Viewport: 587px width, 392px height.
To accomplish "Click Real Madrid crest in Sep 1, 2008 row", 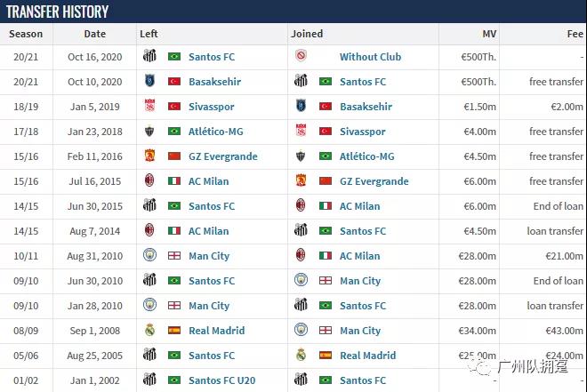I will click(149, 330).
